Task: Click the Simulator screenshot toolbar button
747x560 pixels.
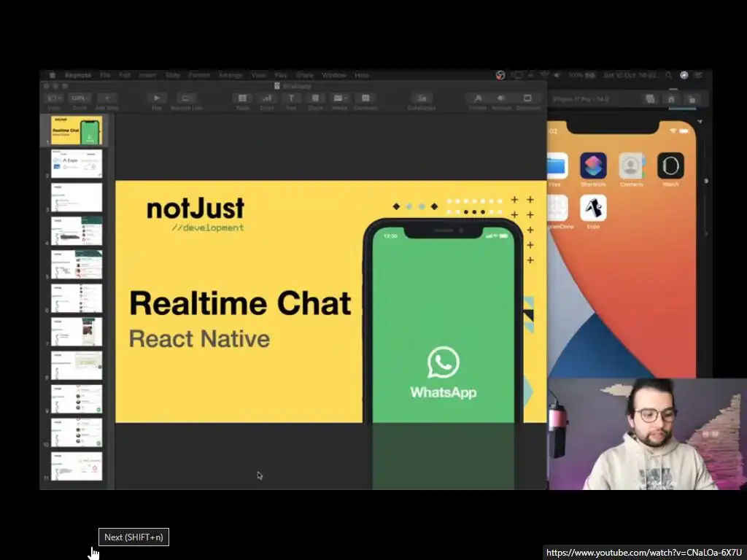Action: click(650, 99)
